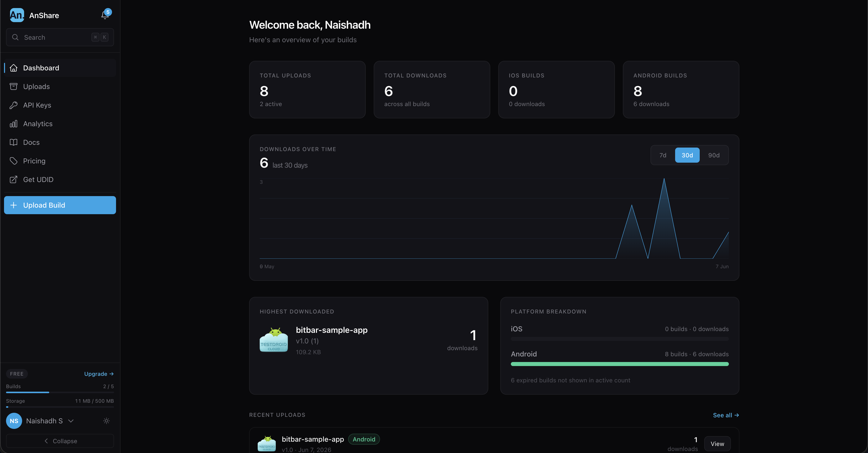Open the Get UDID link
Image resolution: width=868 pixels, height=453 pixels.
(60, 179)
